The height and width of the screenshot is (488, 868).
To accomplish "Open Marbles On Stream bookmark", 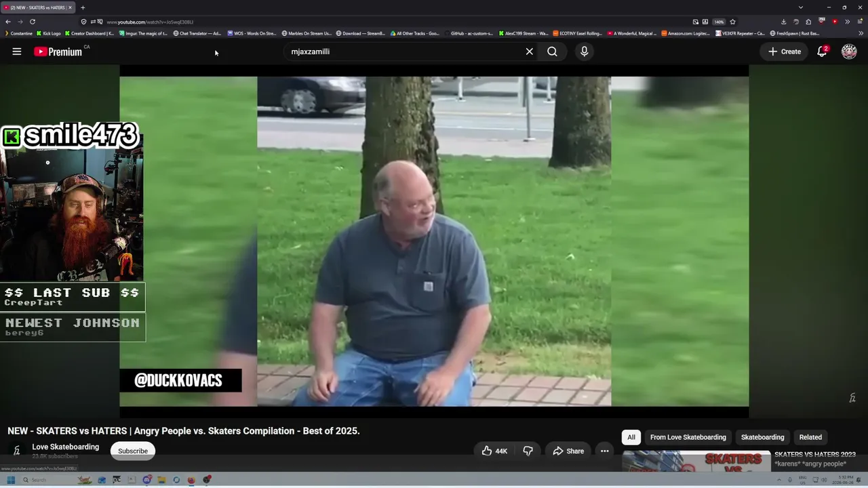I will point(306,33).
